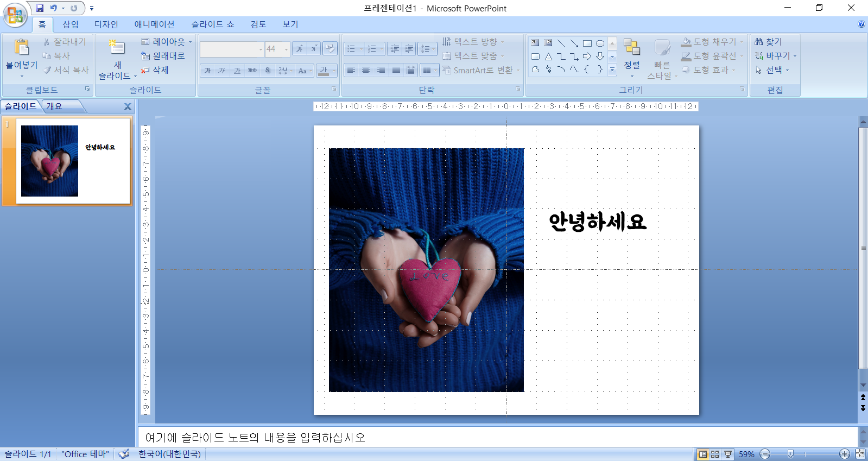868x461 pixels.
Task: Select the Text Box shape icon
Action: pos(535,43)
